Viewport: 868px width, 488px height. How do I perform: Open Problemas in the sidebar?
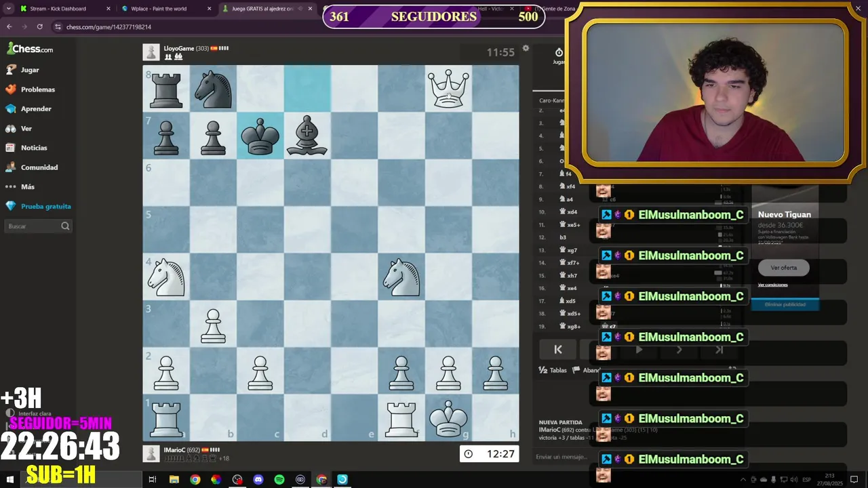38,89
